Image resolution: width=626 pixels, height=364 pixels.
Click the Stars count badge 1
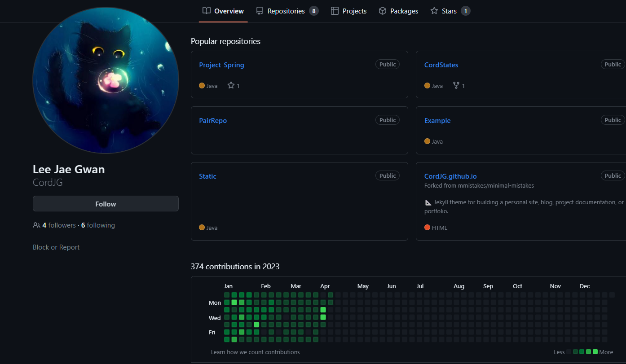coord(466,11)
